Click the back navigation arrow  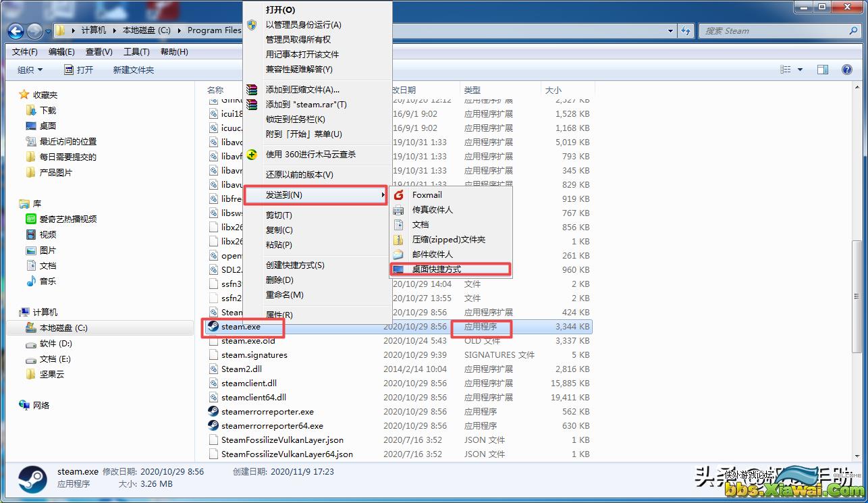pyautogui.click(x=16, y=30)
